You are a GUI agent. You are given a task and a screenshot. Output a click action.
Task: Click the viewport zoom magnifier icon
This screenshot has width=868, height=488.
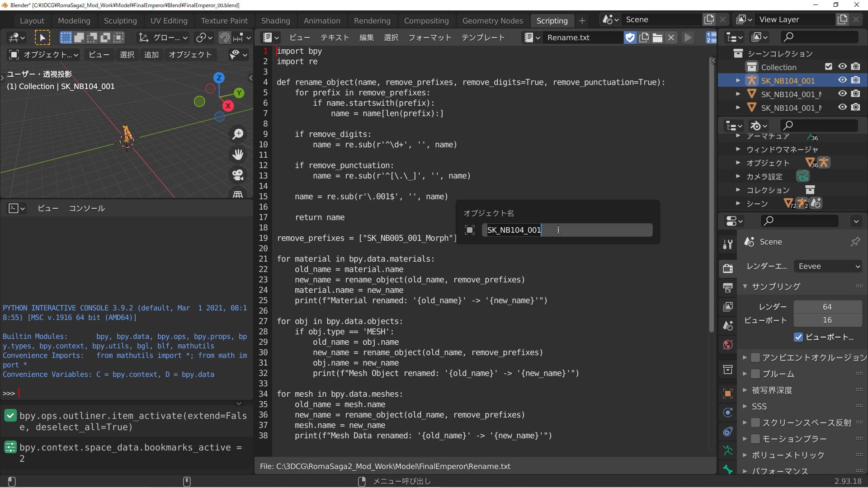pos(238,134)
